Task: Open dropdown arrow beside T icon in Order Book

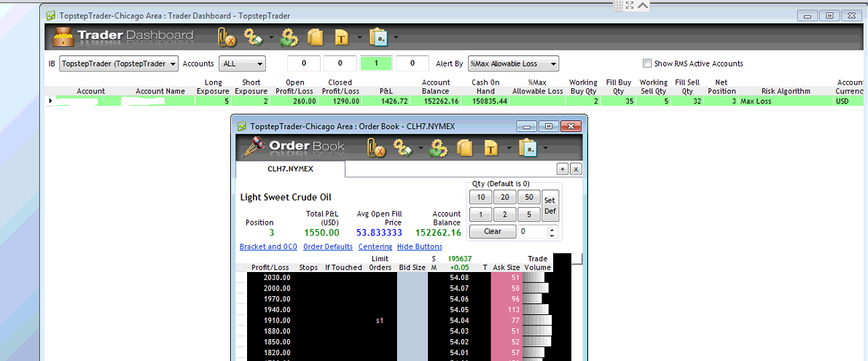Action: 509,147
